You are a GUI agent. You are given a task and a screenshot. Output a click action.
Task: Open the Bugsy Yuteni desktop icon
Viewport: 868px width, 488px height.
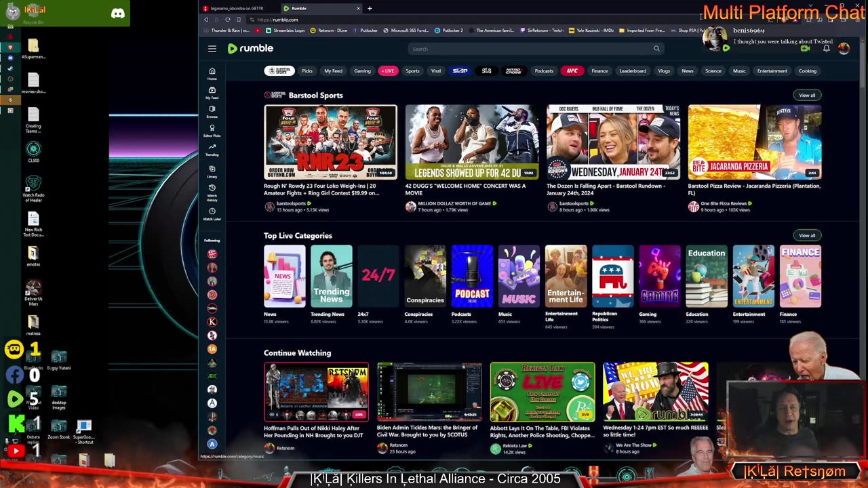[59, 361]
